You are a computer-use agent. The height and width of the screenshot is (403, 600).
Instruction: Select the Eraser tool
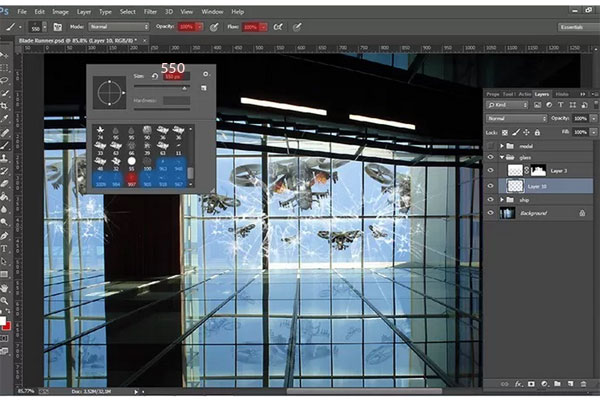click(5, 184)
